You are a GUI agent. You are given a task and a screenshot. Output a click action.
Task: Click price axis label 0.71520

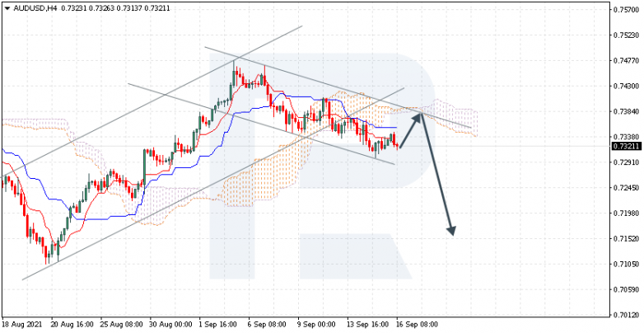coord(627,239)
